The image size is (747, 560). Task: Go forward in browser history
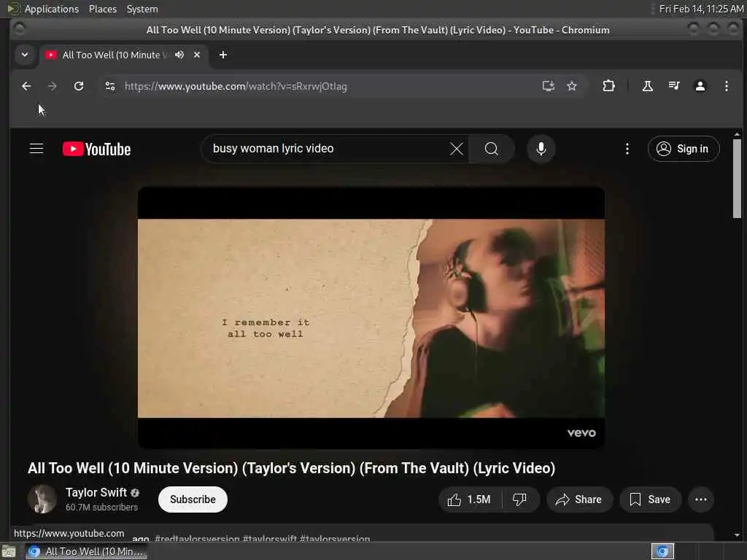[53, 86]
